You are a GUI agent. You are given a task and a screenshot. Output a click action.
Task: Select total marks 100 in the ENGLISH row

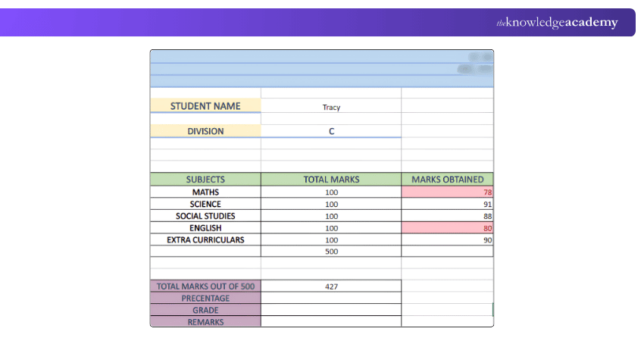pyautogui.click(x=331, y=227)
